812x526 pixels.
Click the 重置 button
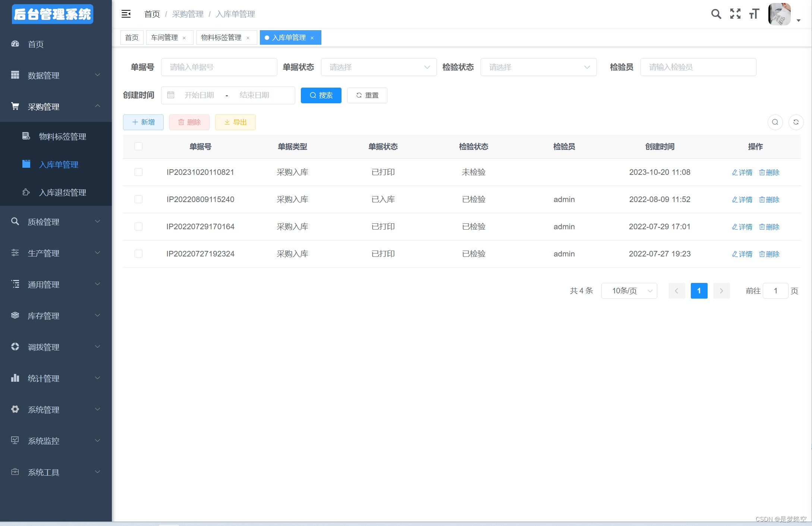pyautogui.click(x=367, y=95)
